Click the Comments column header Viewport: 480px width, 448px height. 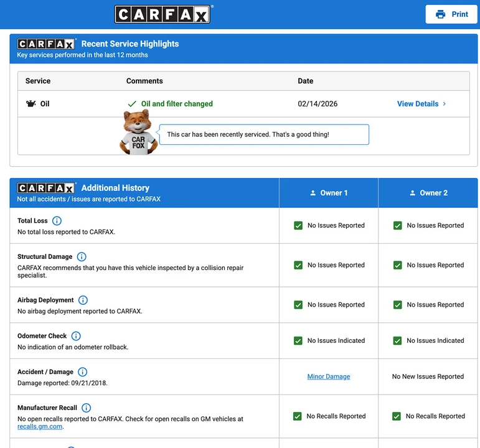click(144, 81)
